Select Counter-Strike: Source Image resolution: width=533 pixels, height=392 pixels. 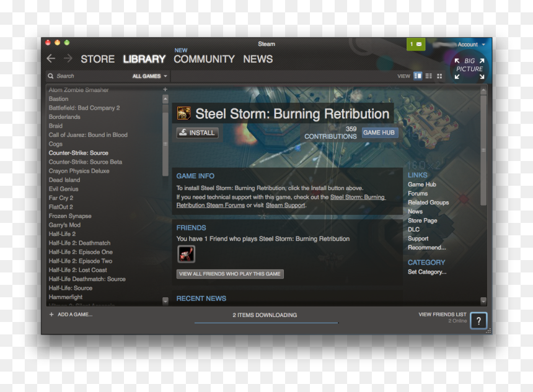[x=79, y=153]
